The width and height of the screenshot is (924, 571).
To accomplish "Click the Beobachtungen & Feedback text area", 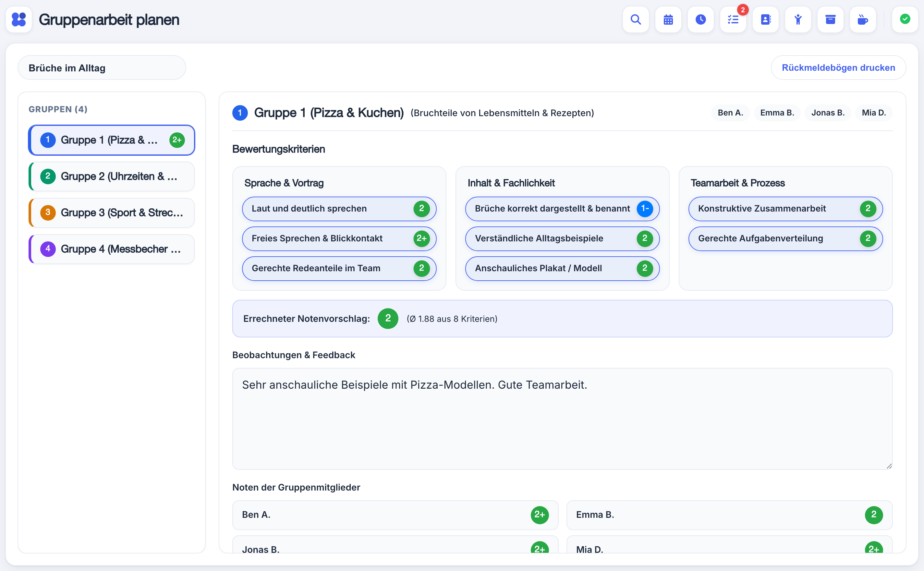I will 562,419.
